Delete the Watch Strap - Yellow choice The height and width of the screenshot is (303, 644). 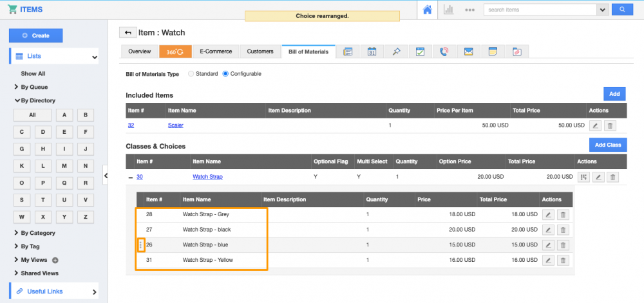click(563, 261)
